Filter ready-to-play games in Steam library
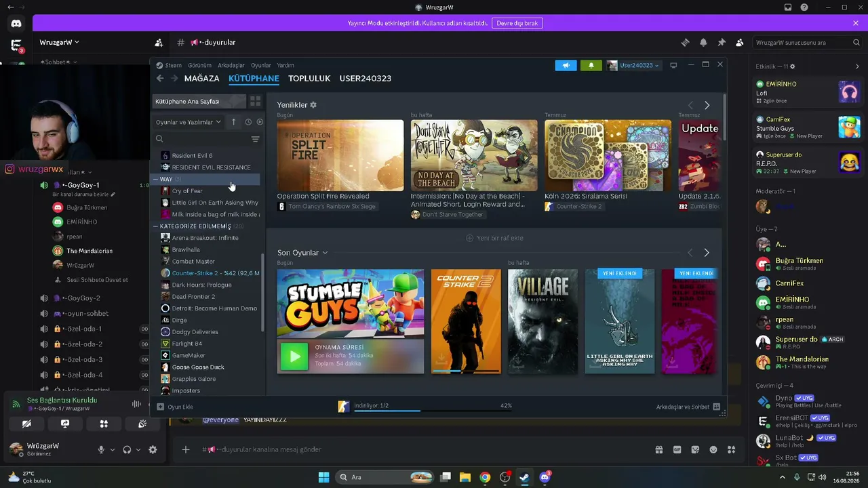 click(260, 122)
